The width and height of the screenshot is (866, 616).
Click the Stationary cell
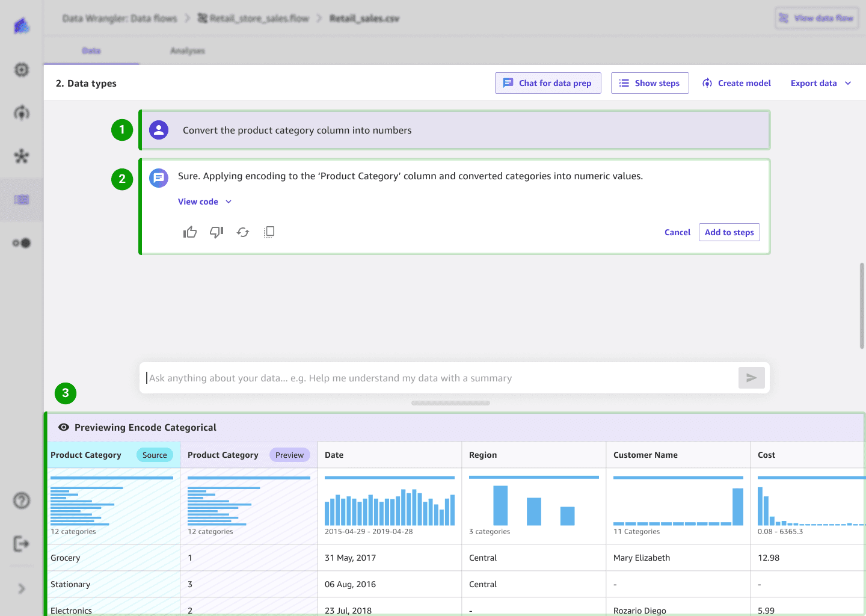[114, 584]
